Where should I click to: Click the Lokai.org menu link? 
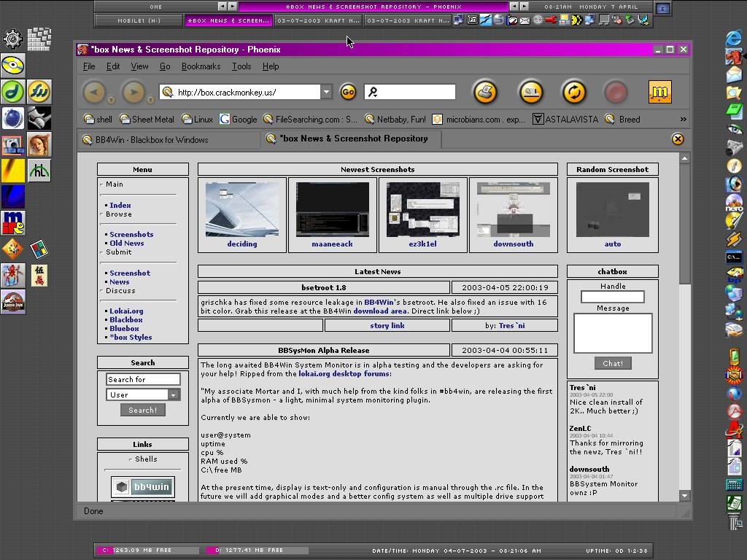coord(126,311)
